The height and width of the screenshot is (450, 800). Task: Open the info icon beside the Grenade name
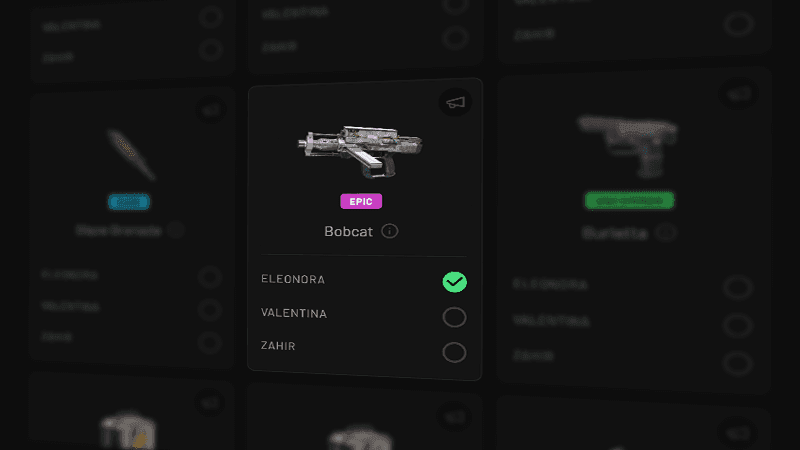click(176, 230)
